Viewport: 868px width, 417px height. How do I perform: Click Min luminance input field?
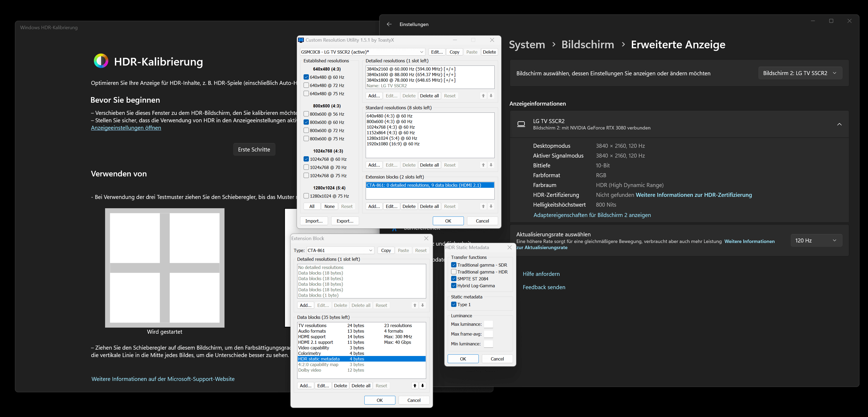[x=488, y=344]
